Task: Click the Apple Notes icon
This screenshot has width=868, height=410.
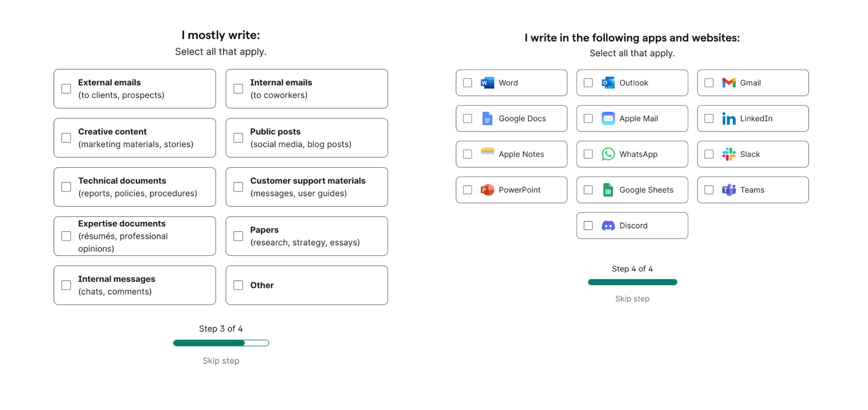Action: (x=486, y=154)
